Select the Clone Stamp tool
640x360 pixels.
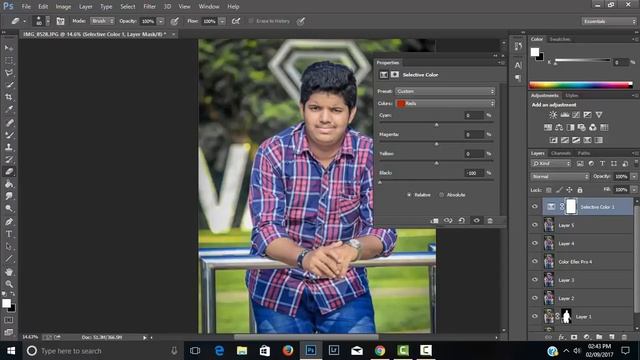coord(9,147)
